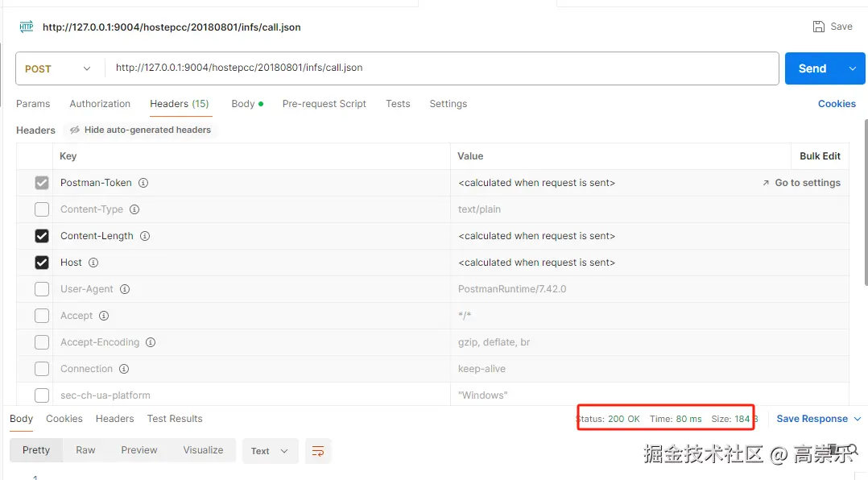Click the wrap lines icon button

(x=318, y=451)
